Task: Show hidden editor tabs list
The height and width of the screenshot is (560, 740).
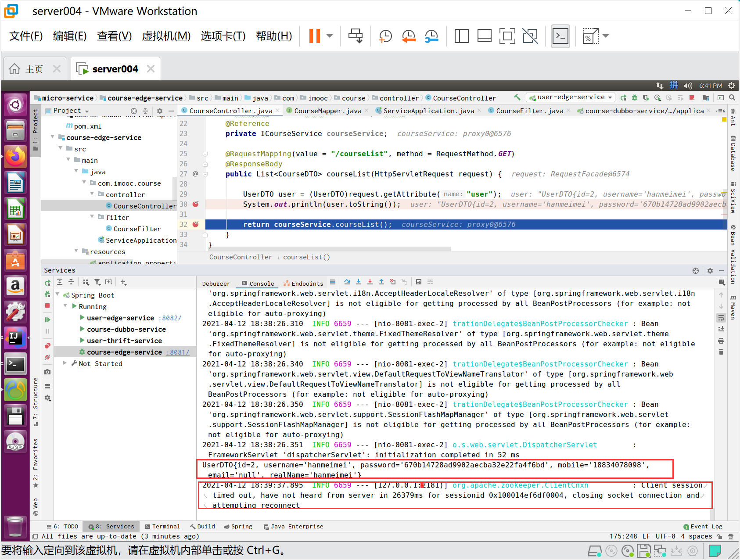Action: tap(720, 111)
